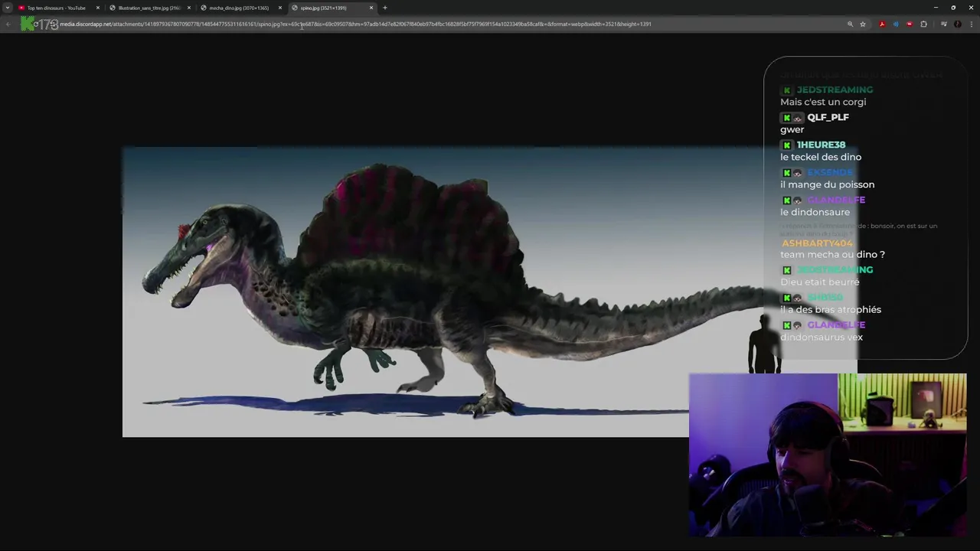Open the tab search dropdown arrow
Viewport: 980px width, 551px height.
point(8,8)
